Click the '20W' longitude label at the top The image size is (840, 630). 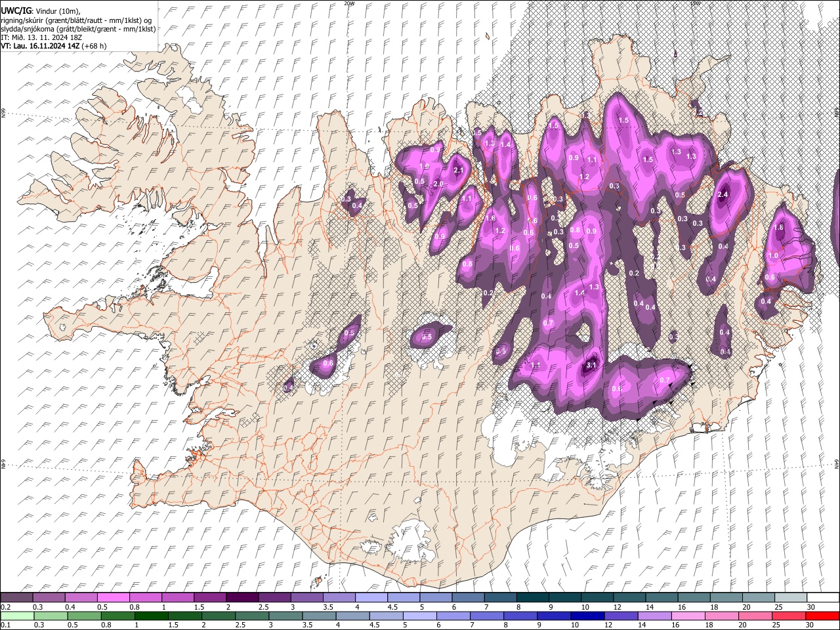(x=348, y=3)
